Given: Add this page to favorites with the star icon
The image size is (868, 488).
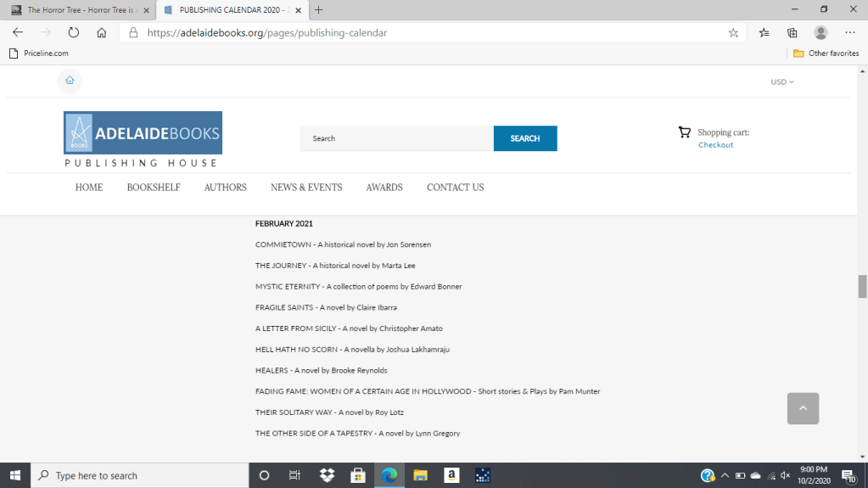Looking at the screenshot, I should tap(733, 33).
